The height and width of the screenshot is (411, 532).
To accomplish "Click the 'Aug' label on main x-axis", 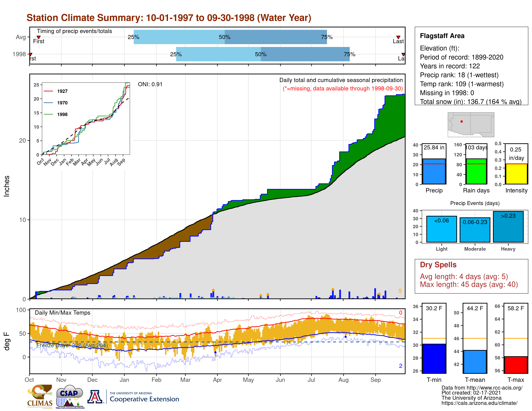I will 343,380.
